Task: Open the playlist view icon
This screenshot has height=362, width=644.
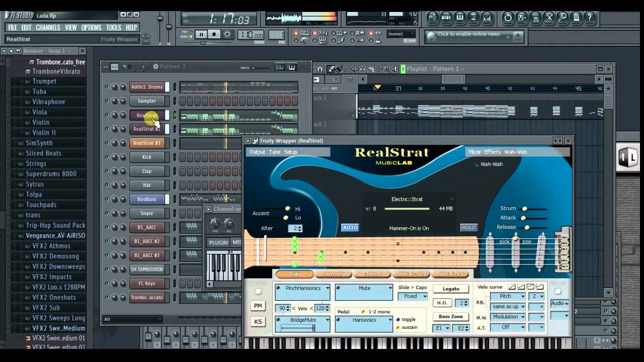Action: [x=432, y=18]
